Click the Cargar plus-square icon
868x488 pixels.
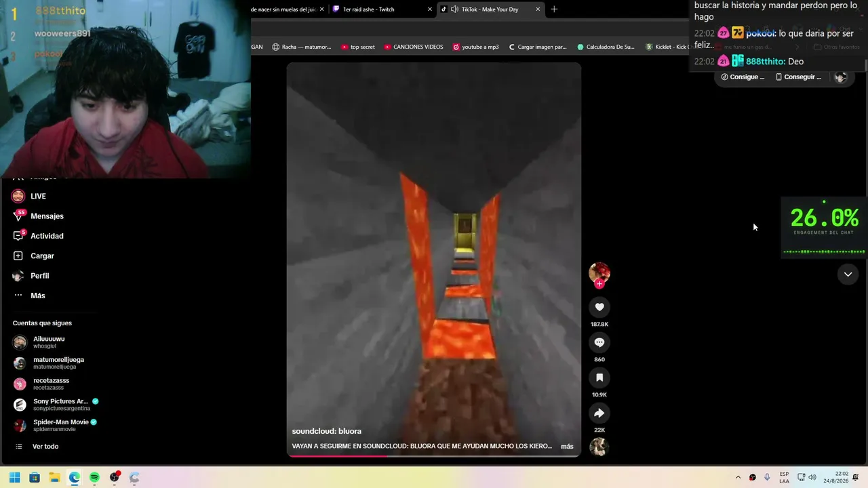(18, 256)
